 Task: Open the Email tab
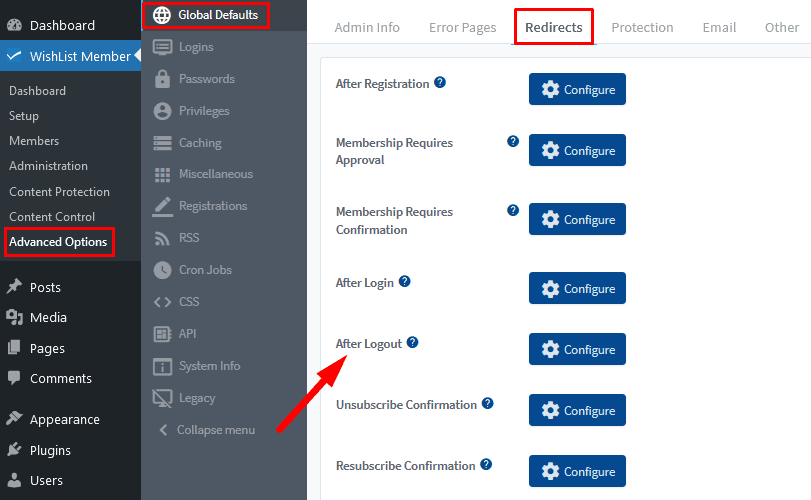719,27
